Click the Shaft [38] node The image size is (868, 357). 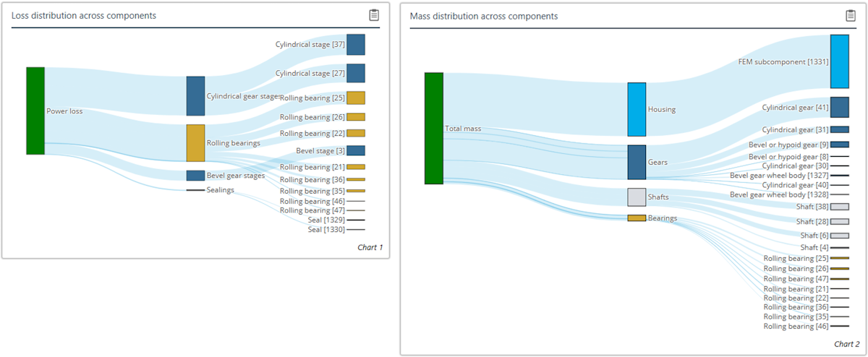point(839,207)
